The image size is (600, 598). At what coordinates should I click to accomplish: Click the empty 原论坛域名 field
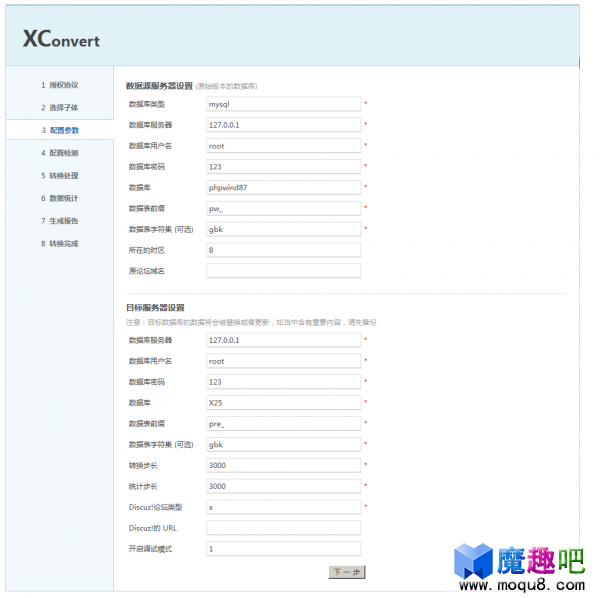click(284, 271)
